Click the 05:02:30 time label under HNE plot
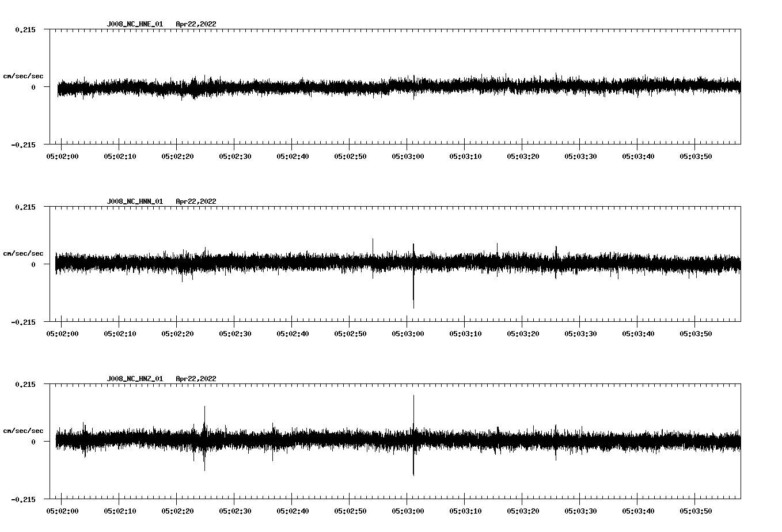This screenshot has height=532, width=782. pyautogui.click(x=235, y=156)
